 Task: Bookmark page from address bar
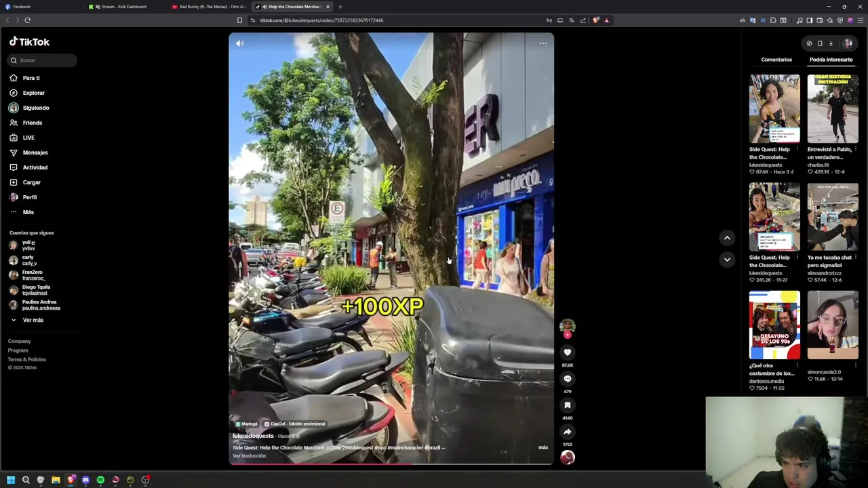coord(239,20)
